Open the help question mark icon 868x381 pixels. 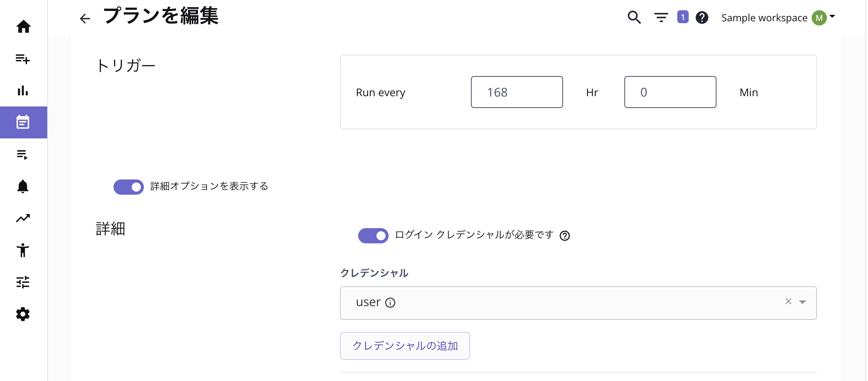pos(702,17)
